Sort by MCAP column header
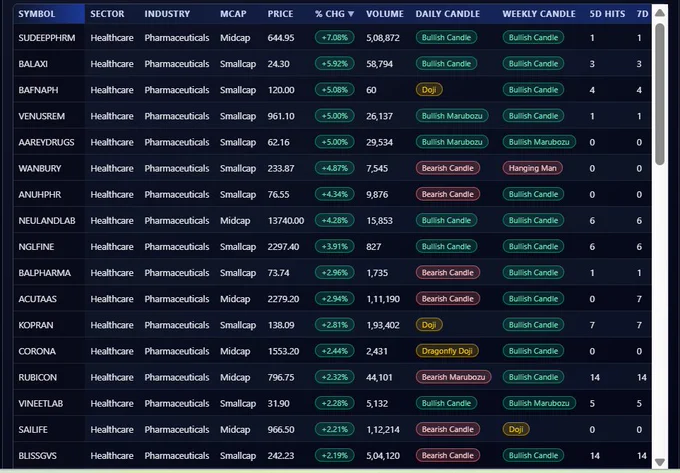Viewport: 680px width, 473px height. (233, 14)
